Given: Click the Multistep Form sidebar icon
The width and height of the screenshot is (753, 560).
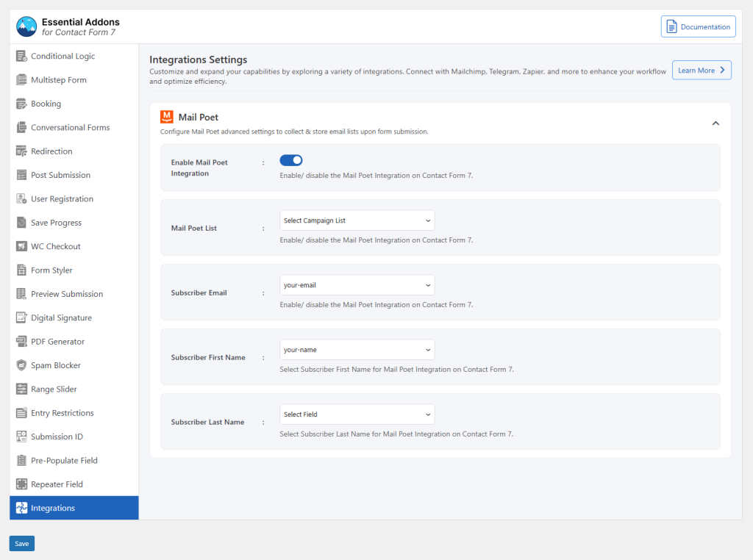Looking at the screenshot, I should pos(21,79).
